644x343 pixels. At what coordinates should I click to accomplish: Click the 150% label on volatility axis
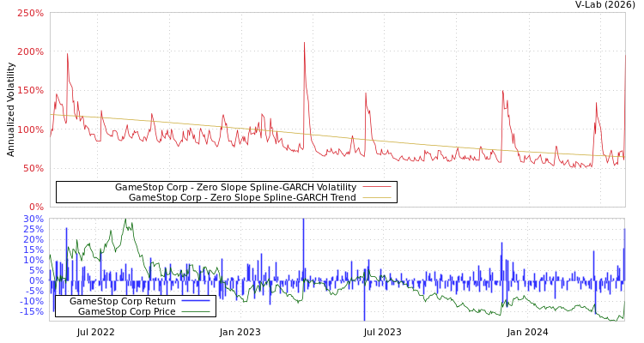[x=30, y=91]
